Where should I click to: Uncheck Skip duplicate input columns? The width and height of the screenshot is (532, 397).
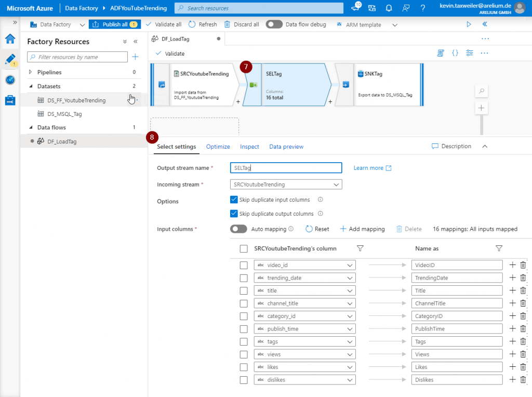[x=233, y=200]
